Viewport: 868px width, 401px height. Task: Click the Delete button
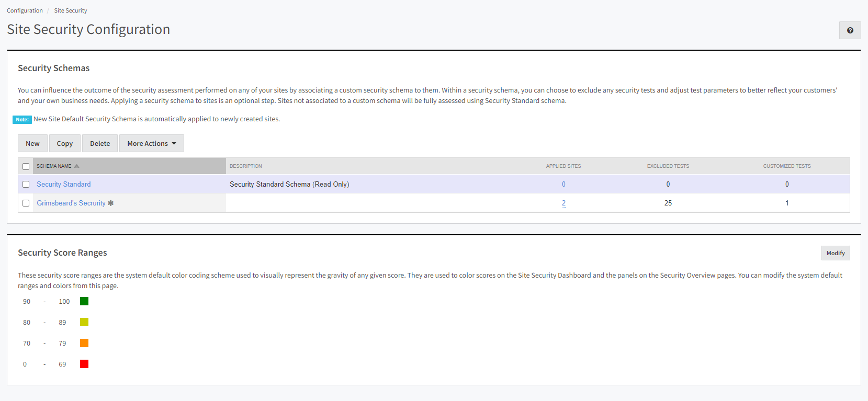(x=100, y=143)
